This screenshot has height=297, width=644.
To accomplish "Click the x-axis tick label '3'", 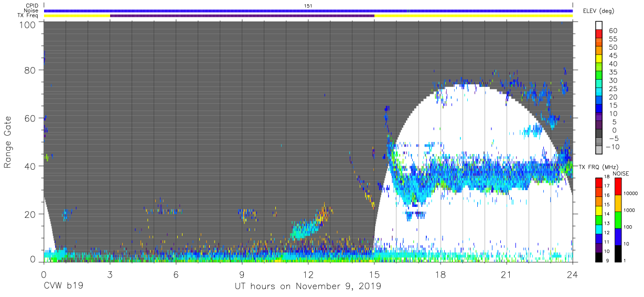I will pos(110,274).
